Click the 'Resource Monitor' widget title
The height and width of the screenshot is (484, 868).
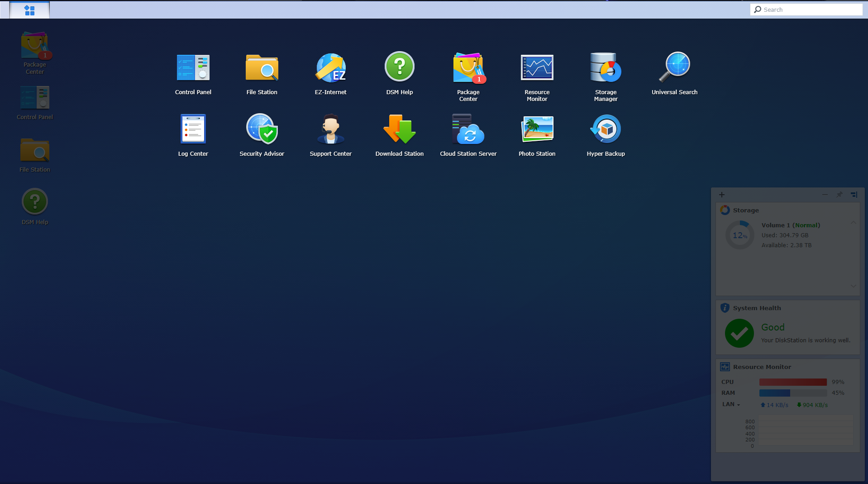pyautogui.click(x=762, y=367)
